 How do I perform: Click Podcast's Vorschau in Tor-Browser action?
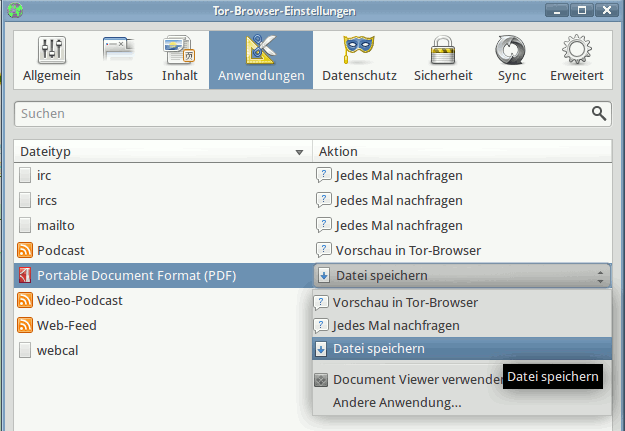408,250
